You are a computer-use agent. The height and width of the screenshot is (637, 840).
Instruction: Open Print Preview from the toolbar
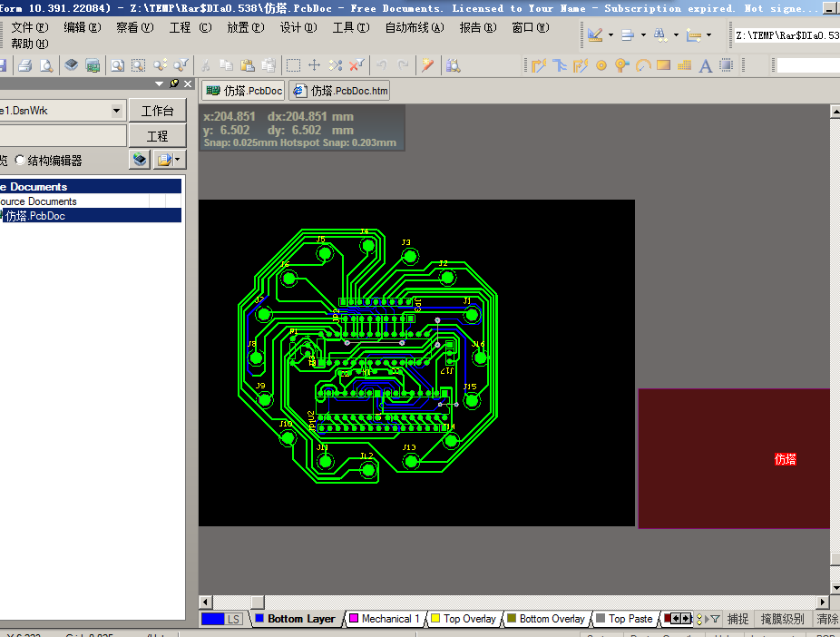(46, 65)
